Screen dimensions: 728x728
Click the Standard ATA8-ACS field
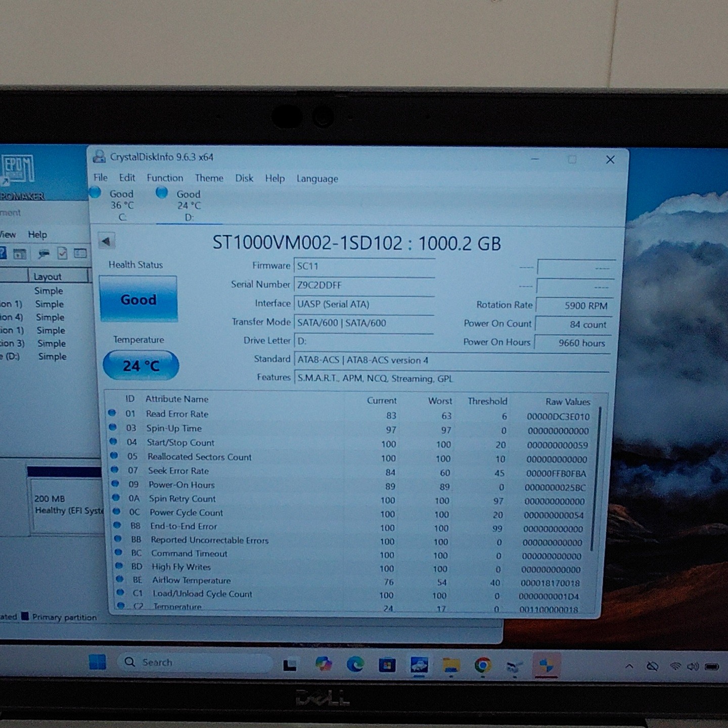coord(452,360)
